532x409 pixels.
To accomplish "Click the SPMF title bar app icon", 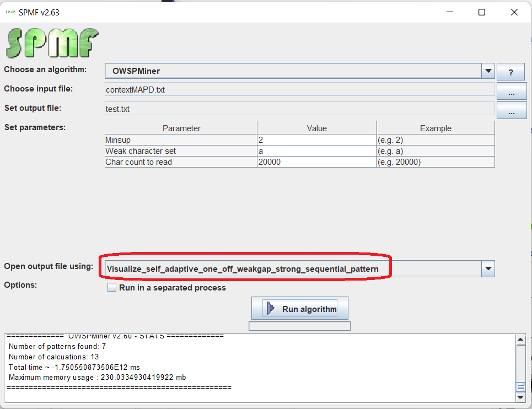I will pyautogui.click(x=10, y=12).
